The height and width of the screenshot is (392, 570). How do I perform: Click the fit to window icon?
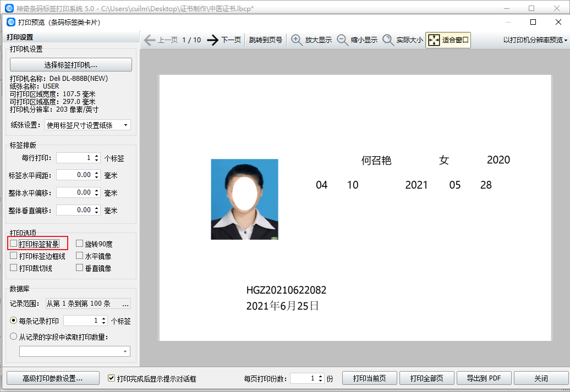434,40
